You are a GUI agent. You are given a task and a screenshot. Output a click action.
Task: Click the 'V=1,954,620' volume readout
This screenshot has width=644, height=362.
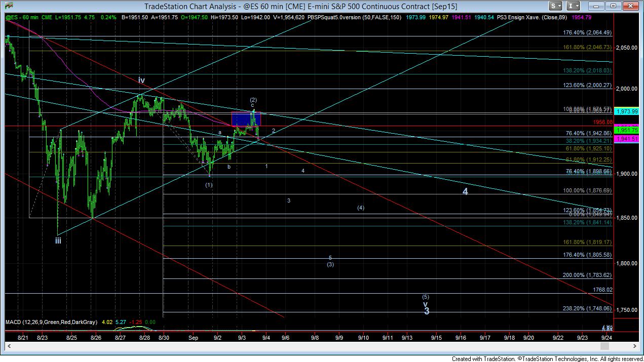[289, 17]
